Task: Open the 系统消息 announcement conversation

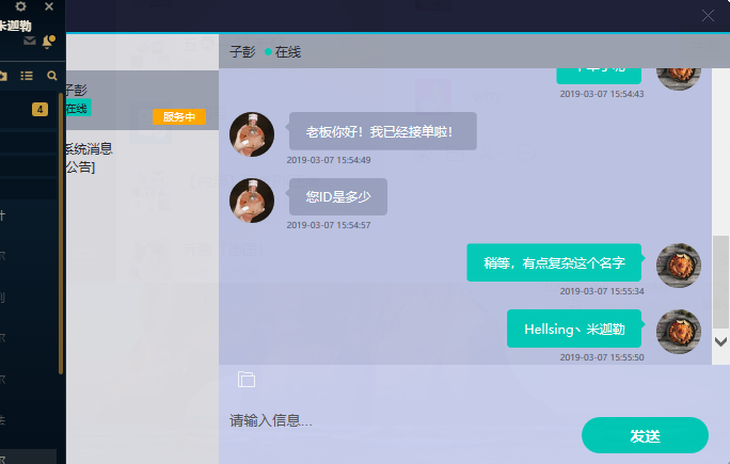Action: click(140, 158)
